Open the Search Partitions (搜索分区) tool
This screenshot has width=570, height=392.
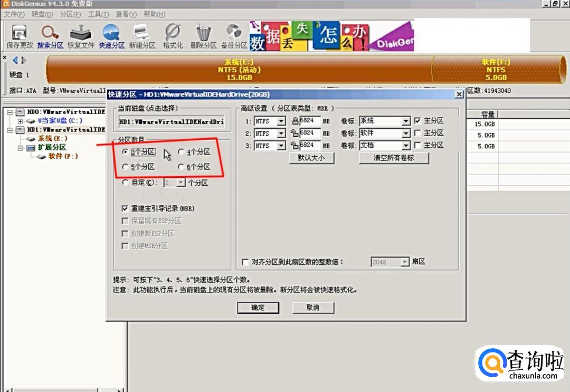click(50, 36)
